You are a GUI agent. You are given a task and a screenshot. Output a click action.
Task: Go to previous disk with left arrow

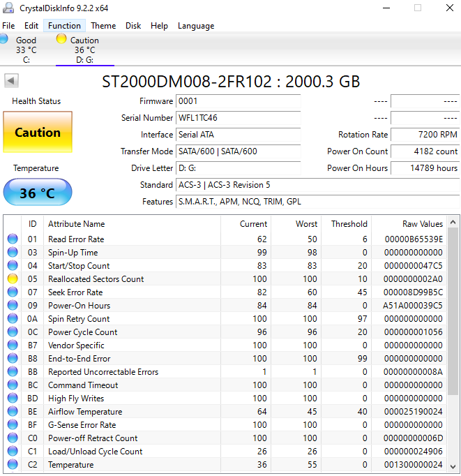coord(12,81)
